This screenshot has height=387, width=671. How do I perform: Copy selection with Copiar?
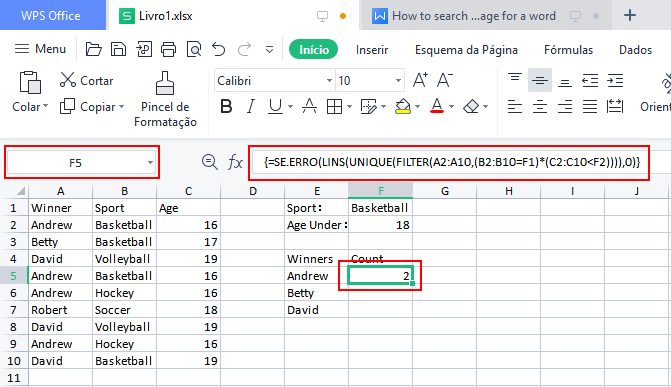point(87,106)
